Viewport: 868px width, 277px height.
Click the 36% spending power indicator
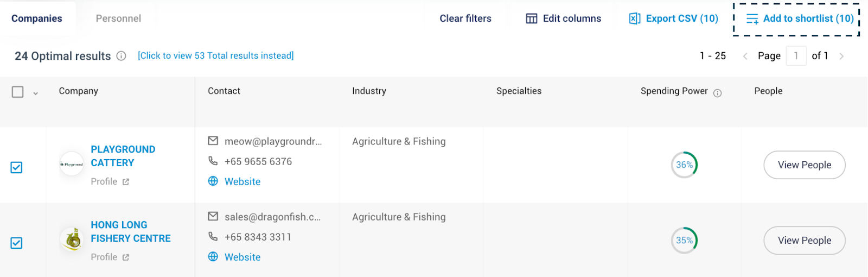click(684, 165)
